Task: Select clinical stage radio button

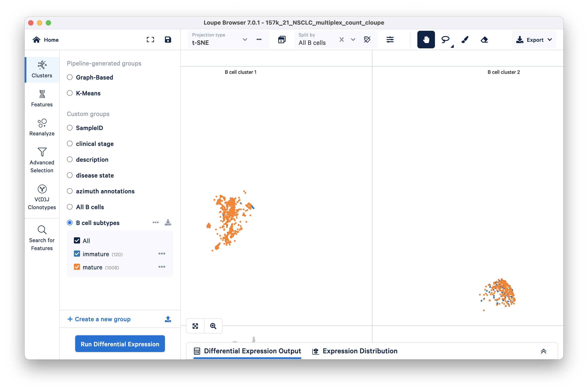Action: 70,143
